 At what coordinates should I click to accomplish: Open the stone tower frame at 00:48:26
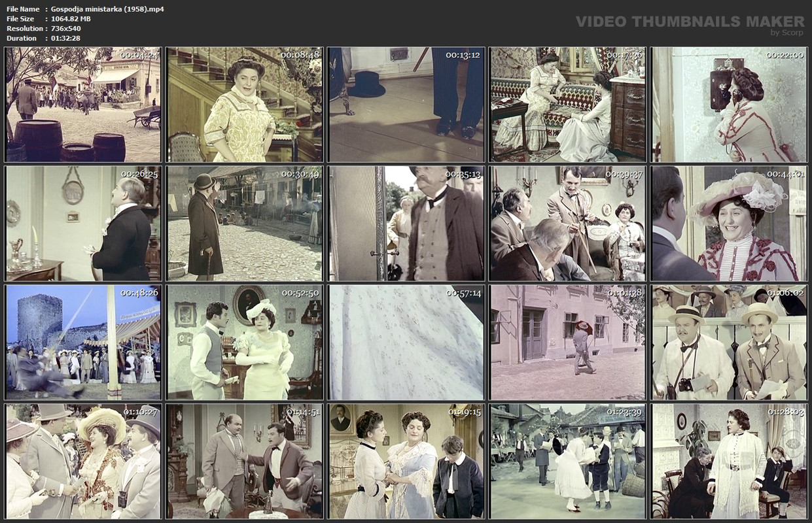tap(82, 342)
